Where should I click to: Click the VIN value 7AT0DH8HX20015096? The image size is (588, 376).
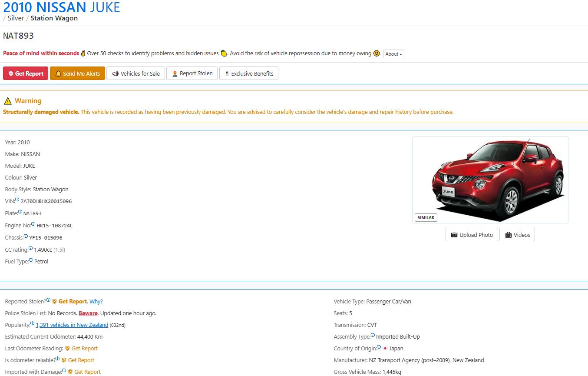(46, 201)
